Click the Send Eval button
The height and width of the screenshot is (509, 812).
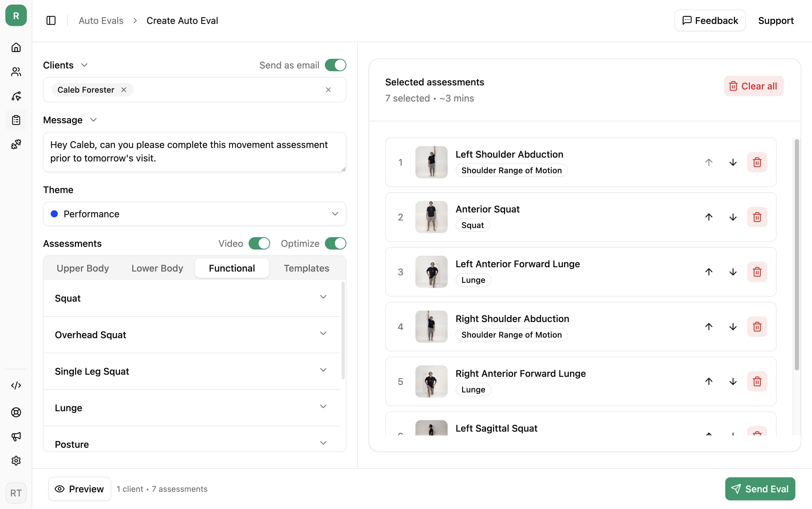(x=760, y=489)
